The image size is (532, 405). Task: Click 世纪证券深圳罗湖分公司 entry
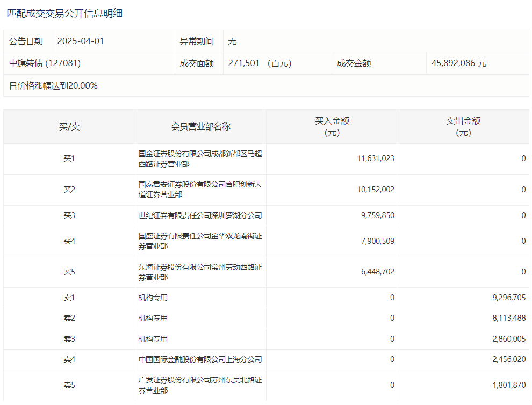(200, 215)
